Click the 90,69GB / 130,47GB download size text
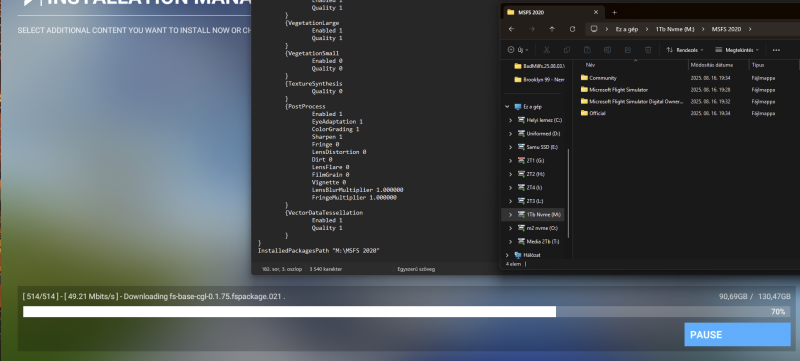 [755, 296]
